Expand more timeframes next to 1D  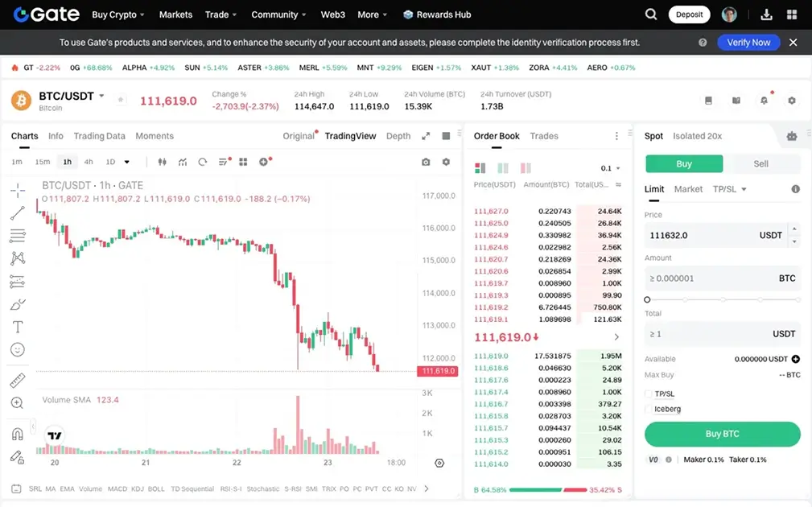(127, 162)
